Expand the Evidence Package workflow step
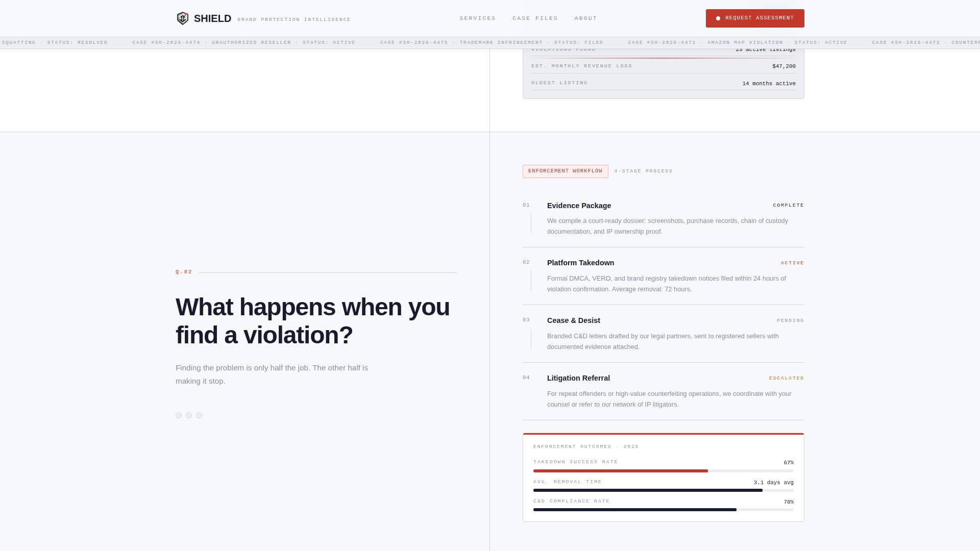The height and width of the screenshot is (551, 980). click(579, 206)
